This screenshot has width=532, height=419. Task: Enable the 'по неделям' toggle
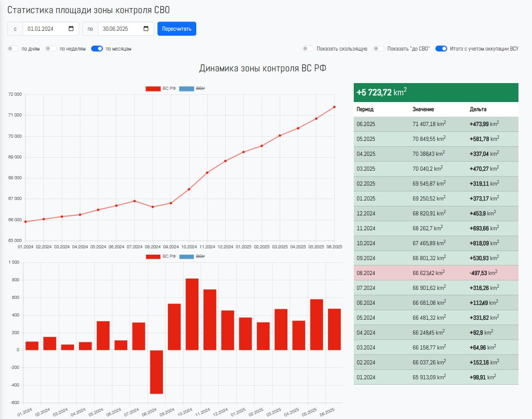pos(51,49)
